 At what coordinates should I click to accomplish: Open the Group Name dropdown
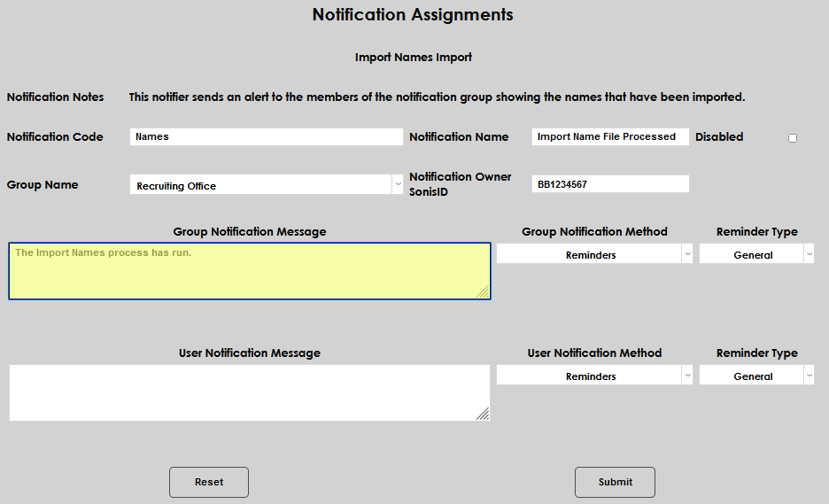click(267, 185)
